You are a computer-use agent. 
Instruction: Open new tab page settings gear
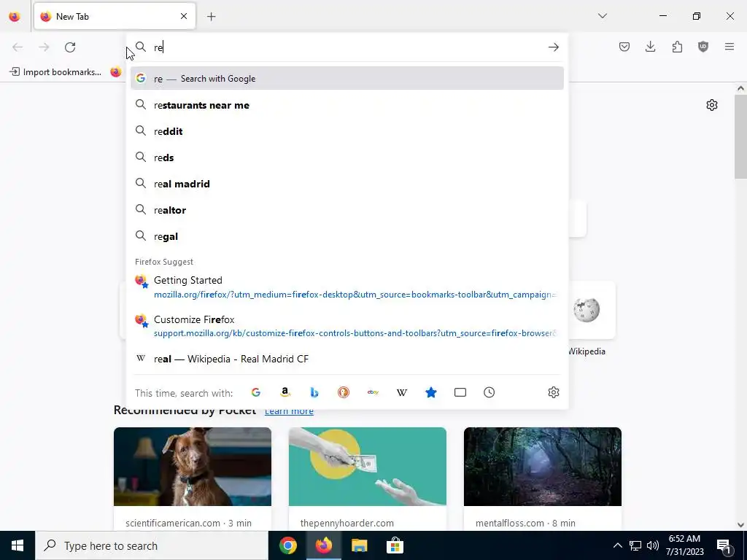pyautogui.click(x=712, y=105)
